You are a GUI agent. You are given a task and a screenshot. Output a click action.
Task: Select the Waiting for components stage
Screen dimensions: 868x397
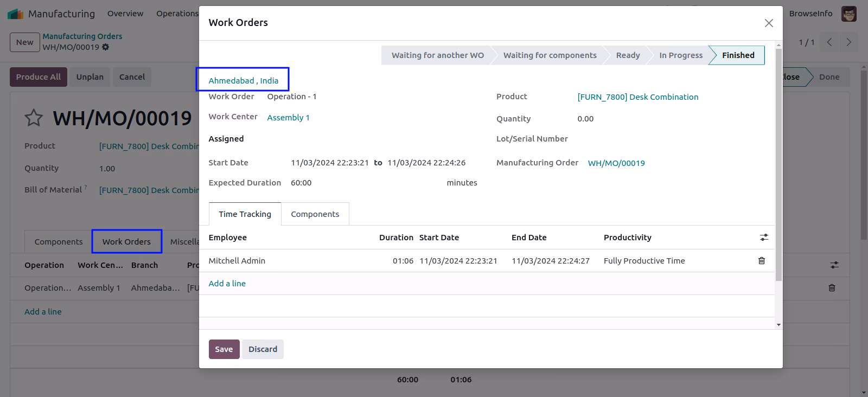550,55
